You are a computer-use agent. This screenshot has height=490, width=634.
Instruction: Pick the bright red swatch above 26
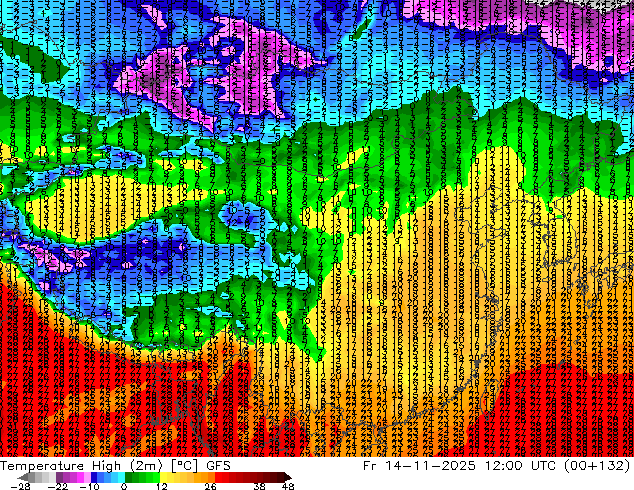point(219,477)
